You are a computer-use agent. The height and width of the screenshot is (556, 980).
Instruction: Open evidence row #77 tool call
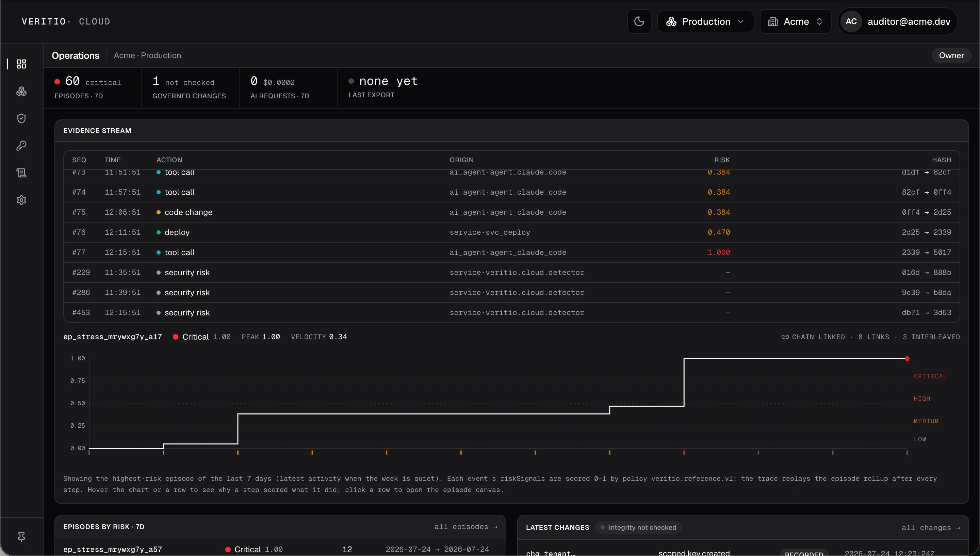pos(511,252)
